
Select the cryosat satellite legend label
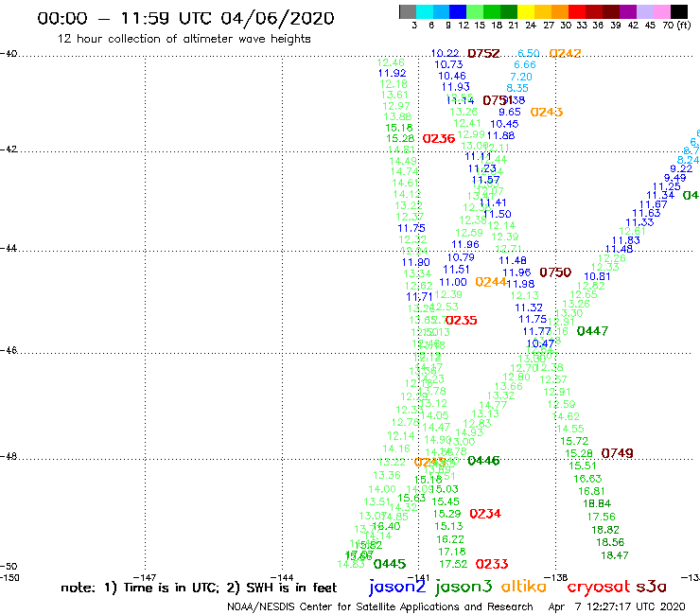coord(599,587)
